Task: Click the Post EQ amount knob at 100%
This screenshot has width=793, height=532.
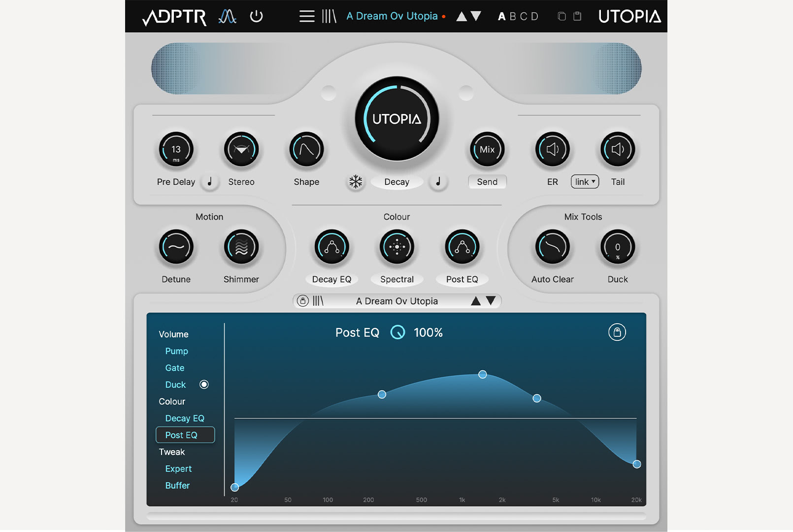Action: click(397, 332)
